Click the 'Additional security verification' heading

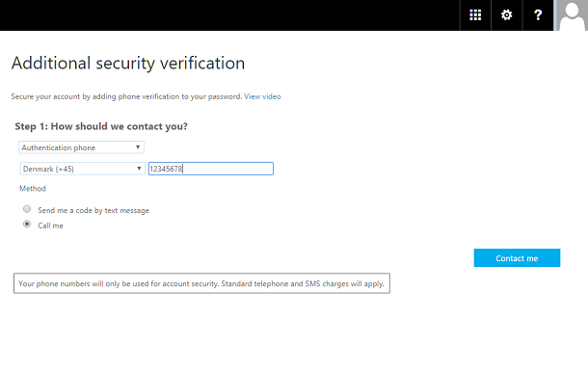tap(128, 63)
